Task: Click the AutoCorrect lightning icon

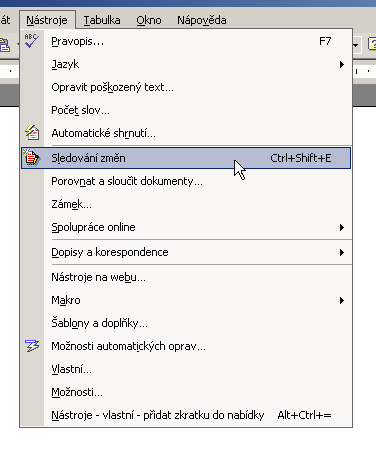Action: pos(32,346)
